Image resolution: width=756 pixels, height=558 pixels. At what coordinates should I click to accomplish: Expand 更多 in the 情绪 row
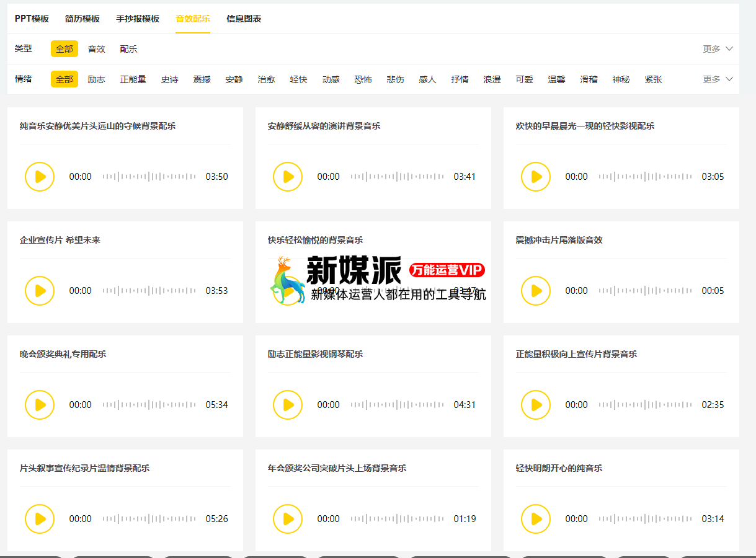pos(718,79)
